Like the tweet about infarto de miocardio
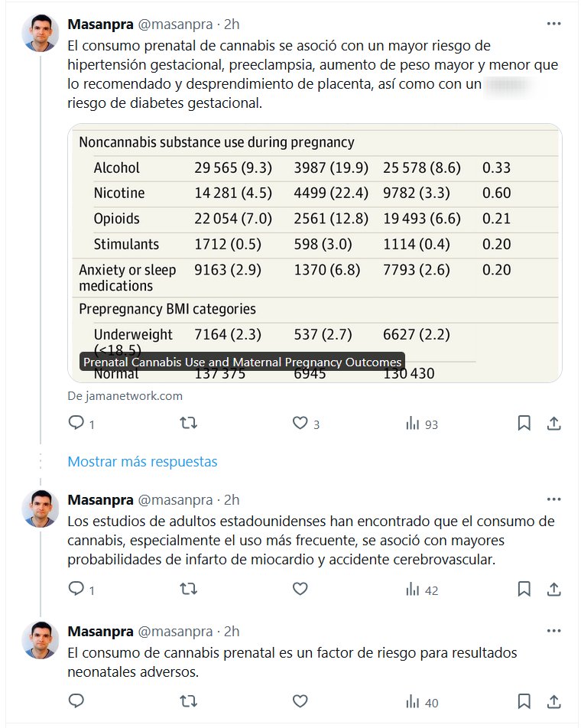This screenshot has width=581, height=728. point(300,589)
